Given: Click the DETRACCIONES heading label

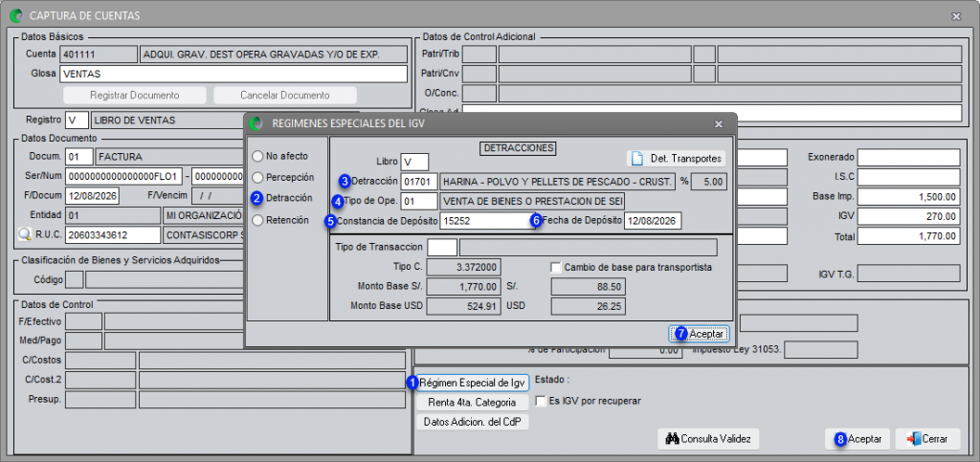Looking at the screenshot, I should coord(519,148).
